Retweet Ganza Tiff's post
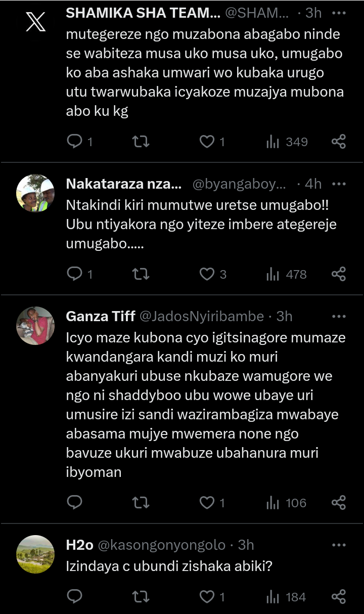This screenshot has width=364, height=614. pos(141,503)
